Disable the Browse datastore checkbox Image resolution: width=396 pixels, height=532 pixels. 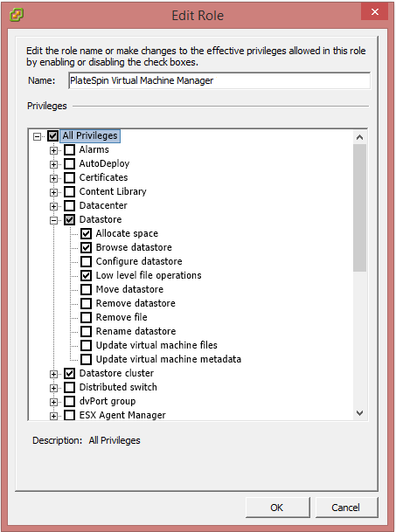(86, 248)
